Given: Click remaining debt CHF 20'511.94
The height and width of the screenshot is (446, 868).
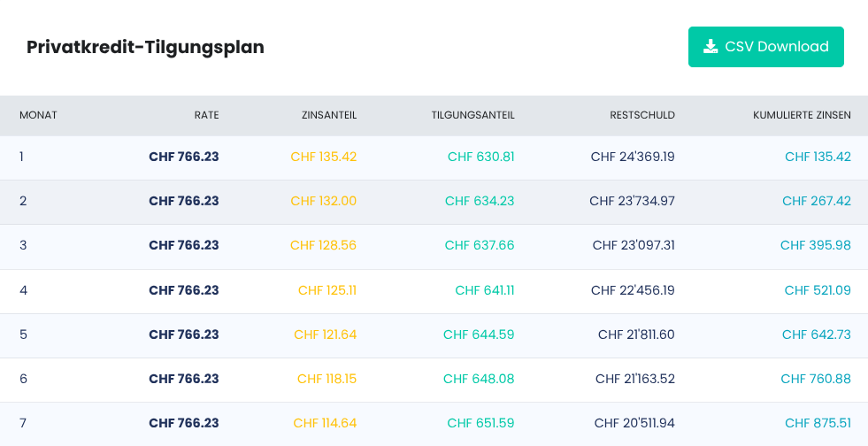Looking at the screenshot, I should (x=635, y=423).
